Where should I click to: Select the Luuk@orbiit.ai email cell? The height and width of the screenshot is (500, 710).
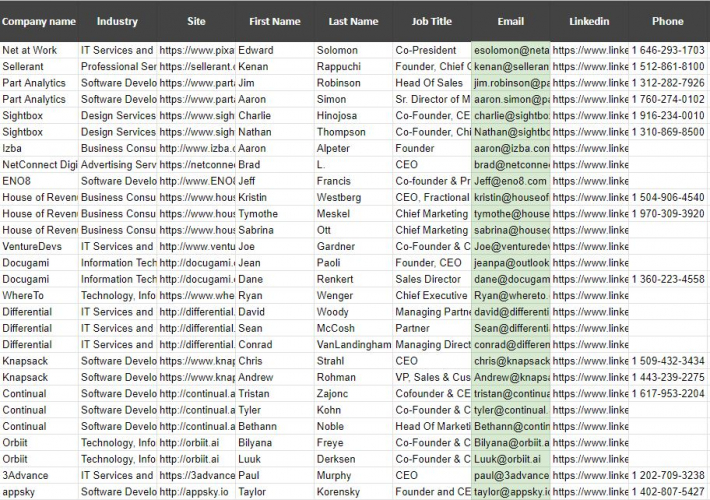coord(511,459)
